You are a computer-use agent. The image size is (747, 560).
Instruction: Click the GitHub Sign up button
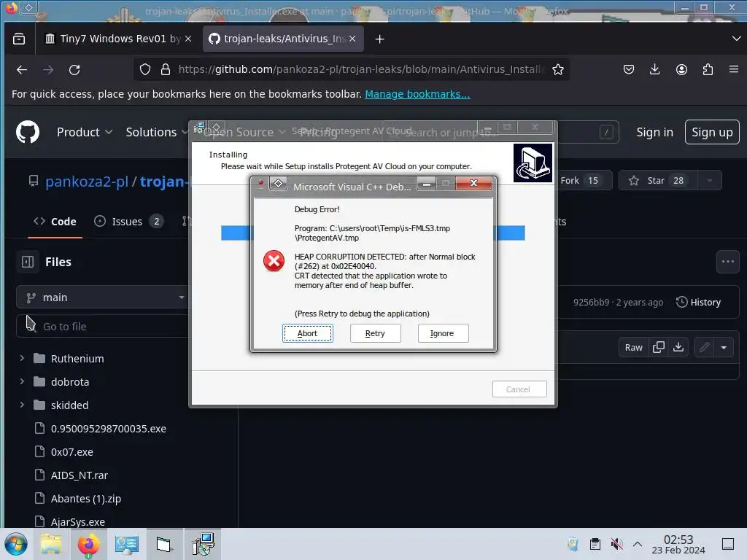pos(712,132)
